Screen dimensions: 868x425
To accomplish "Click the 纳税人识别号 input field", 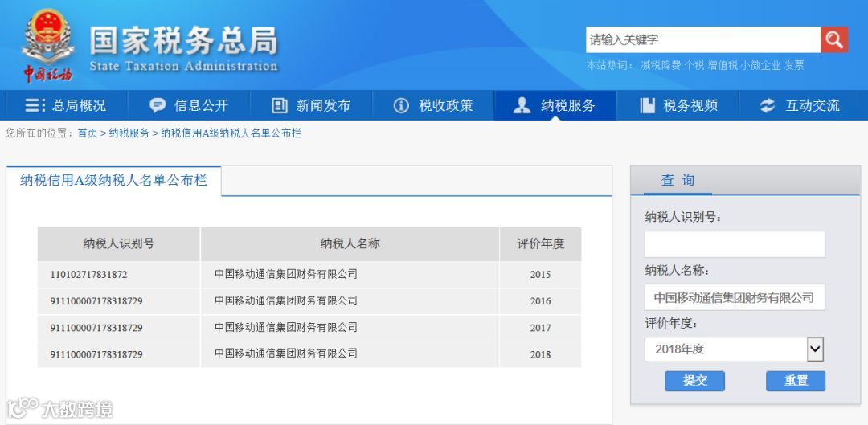I will (x=735, y=244).
